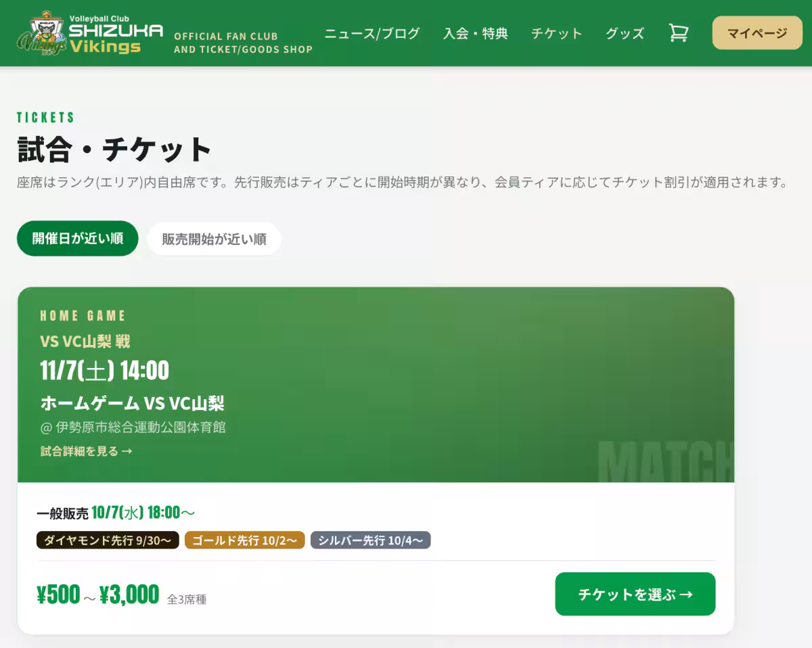This screenshot has height=648, width=812.
Task: Go to 入会・特典 navigation item
Action: click(x=475, y=33)
